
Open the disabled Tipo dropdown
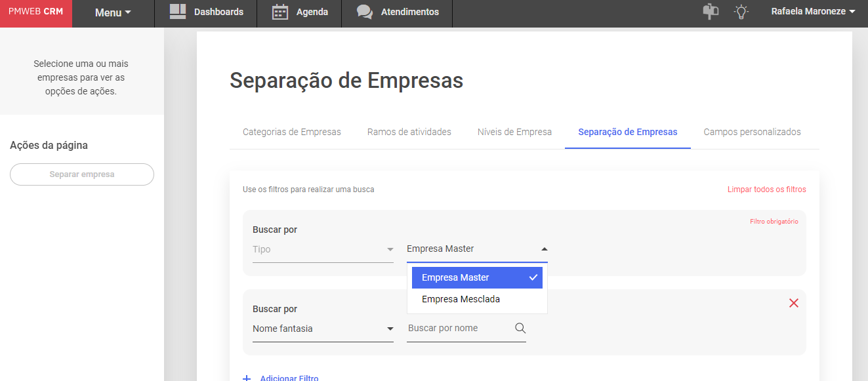pos(323,249)
